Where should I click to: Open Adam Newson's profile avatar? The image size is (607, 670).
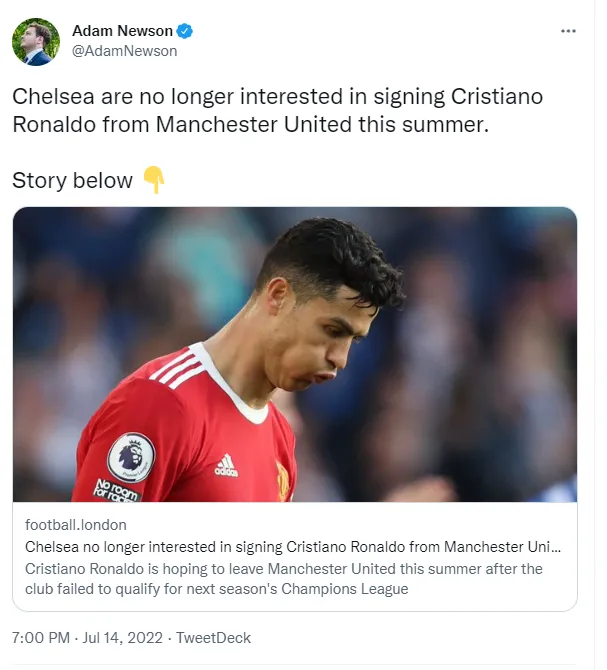[36, 42]
